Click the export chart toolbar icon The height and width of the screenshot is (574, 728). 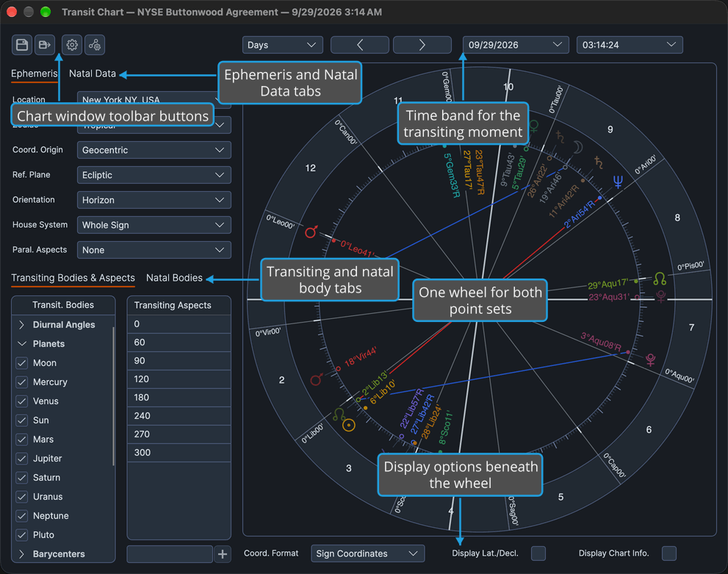pos(45,45)
